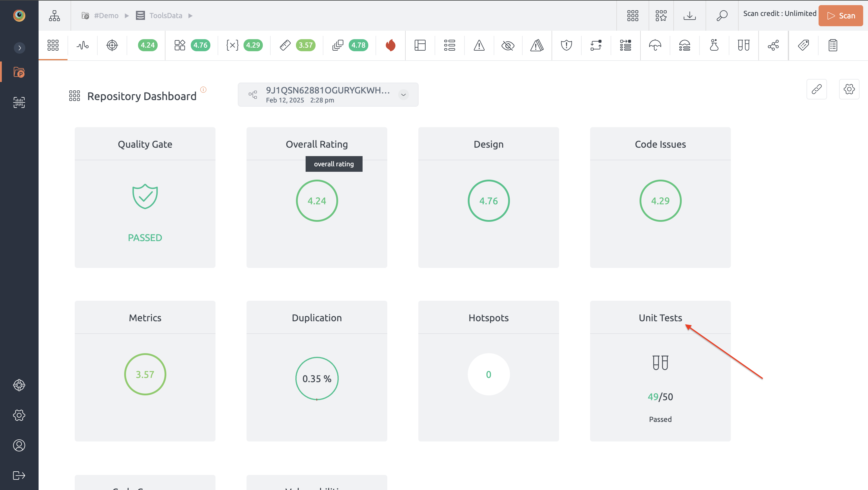Click the copy link icon near dashboard

click(816, 89)
